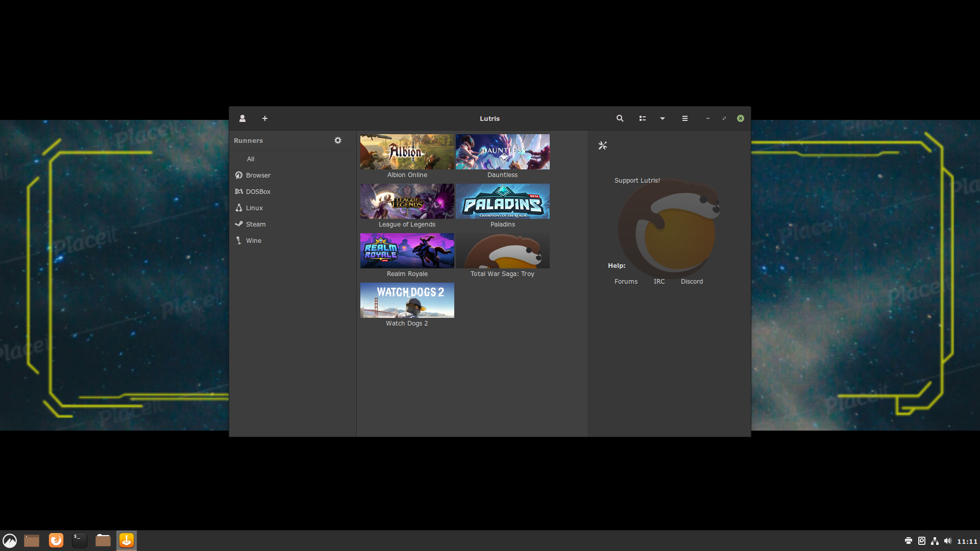Open the hamburger menu
Screen dimensions: 980x551
click(685, 118)
